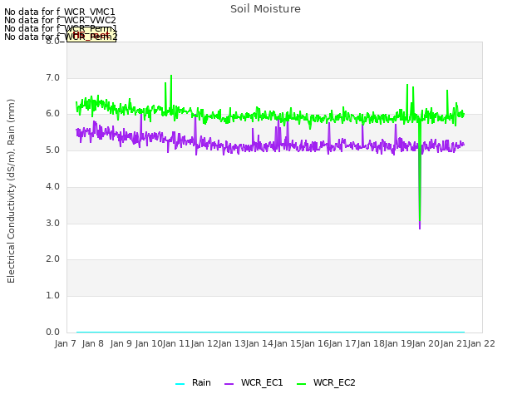Click the 'Soil Moisture' chart title
The height and width of the screenshot is (399, 532).
click(x=265, y=9)
